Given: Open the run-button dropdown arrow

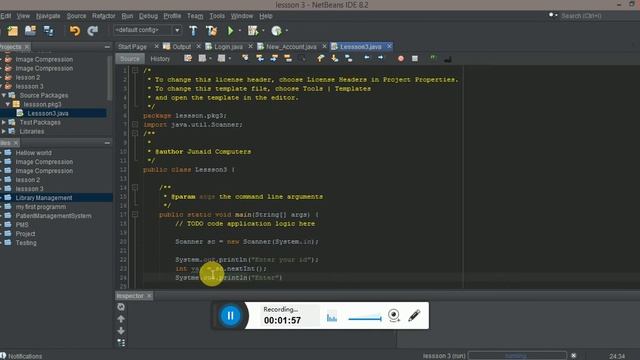Looking at the screenshot, I should (x=240, y=31).
